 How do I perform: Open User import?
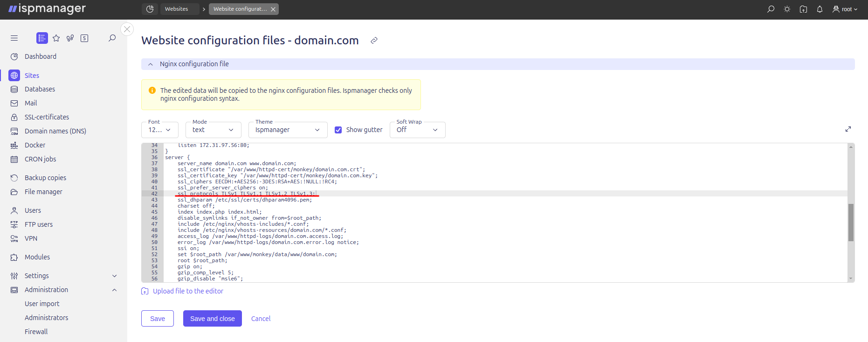point(42,304)
